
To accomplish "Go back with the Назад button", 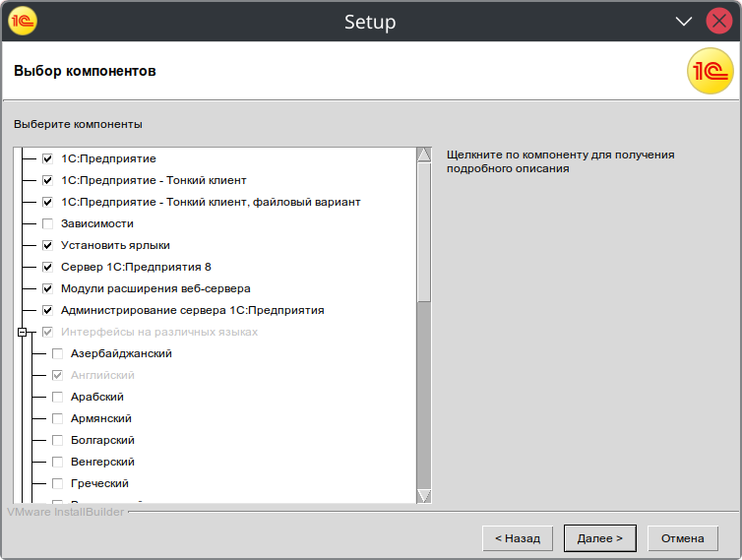I will click(x=518, y=538).
